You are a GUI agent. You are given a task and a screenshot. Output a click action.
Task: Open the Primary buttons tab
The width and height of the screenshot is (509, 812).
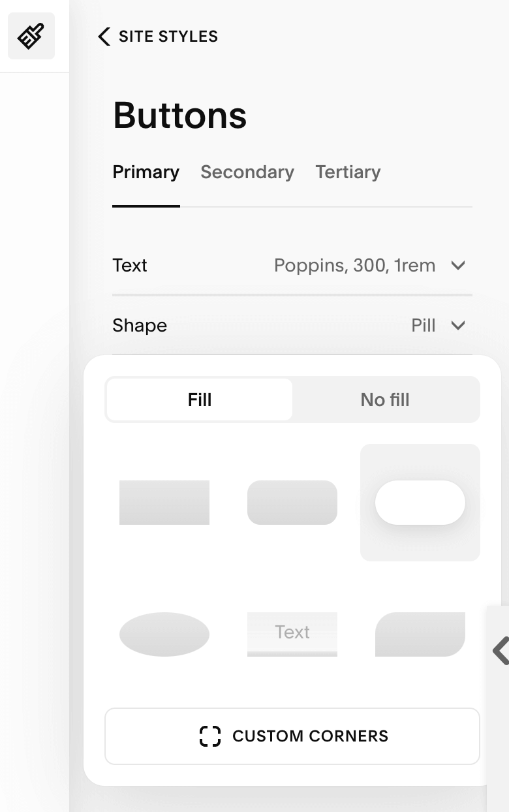[146, 172]
